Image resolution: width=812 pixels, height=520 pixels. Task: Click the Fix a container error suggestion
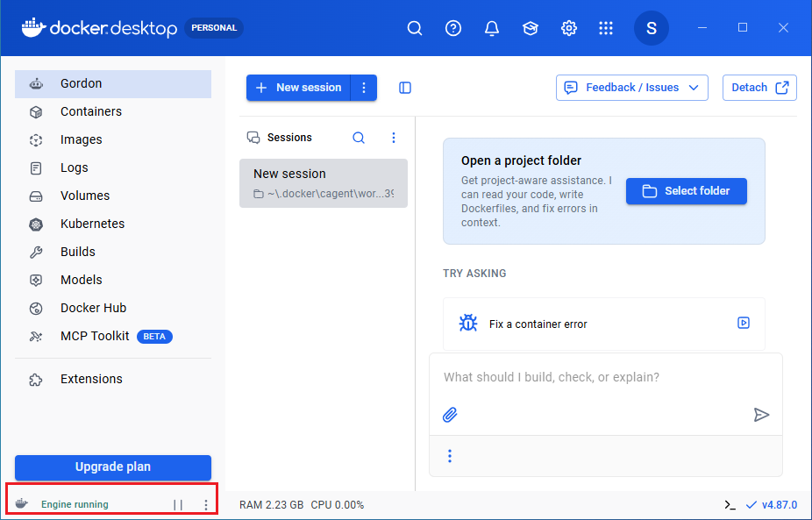(604, 324)
